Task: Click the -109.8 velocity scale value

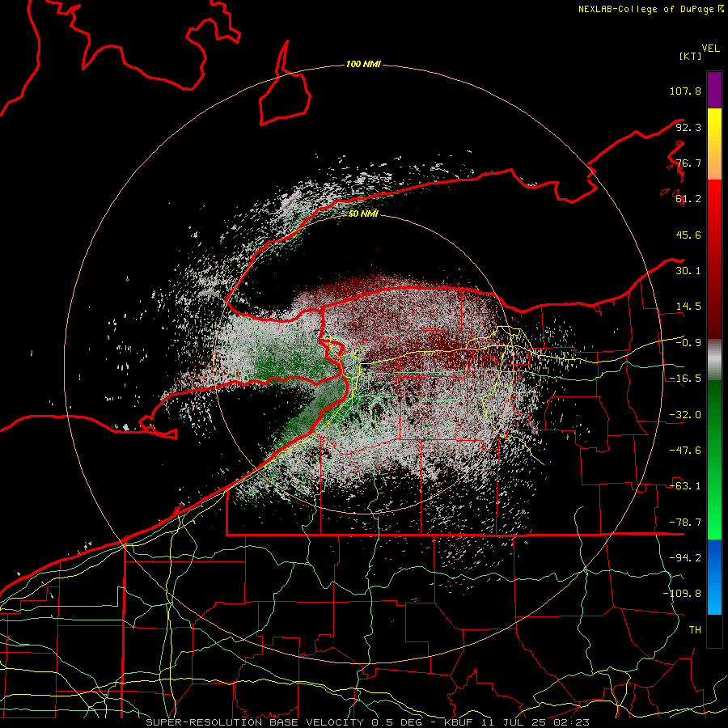Action: point(682,594)
